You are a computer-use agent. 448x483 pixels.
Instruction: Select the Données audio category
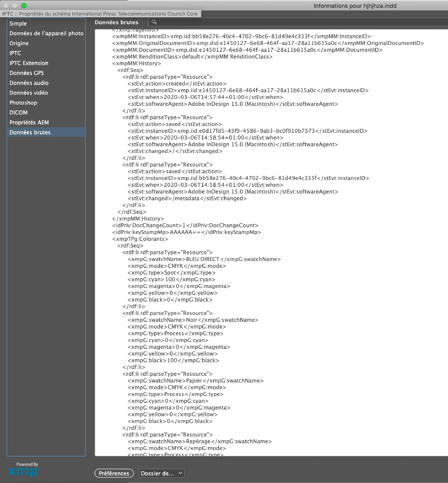tap(29, 83)
